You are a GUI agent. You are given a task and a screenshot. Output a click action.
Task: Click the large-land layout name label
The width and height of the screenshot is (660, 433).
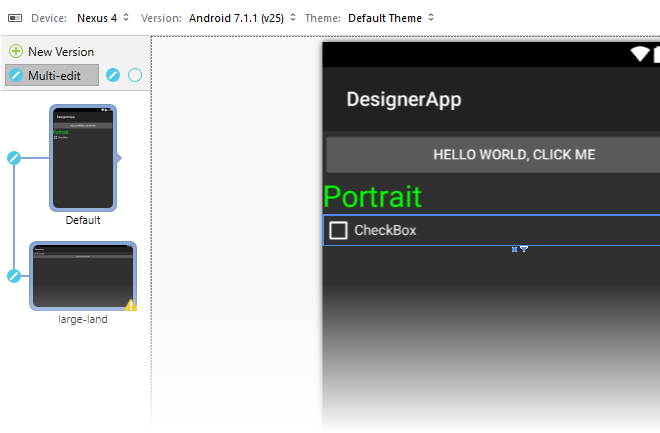click(x=83, y=319)
